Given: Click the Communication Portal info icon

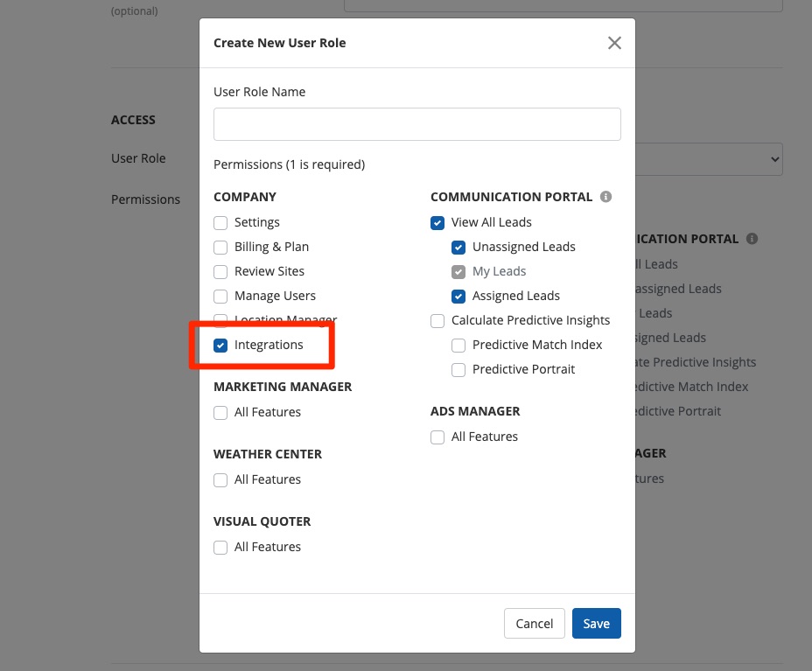Looking at the screenshot, I should [x=605, y=197].
